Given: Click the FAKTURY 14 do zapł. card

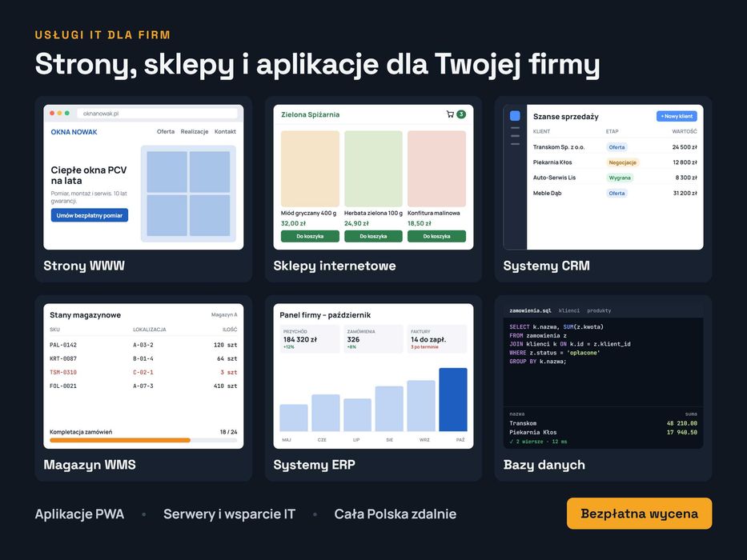Looking at the screenshot, I should (x=437, y=339).
